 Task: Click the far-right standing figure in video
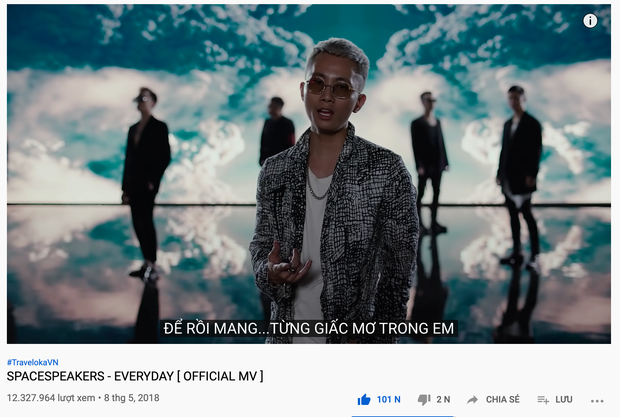(x=519, y=174)
